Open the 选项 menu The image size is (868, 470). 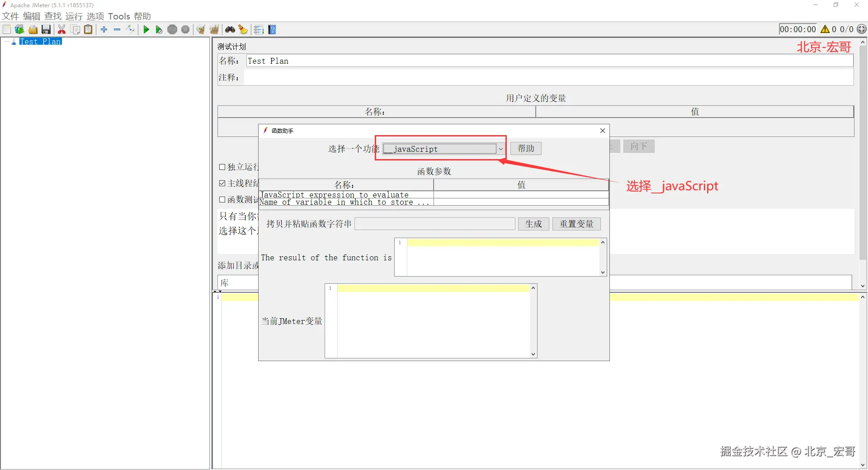click(95, 16)
